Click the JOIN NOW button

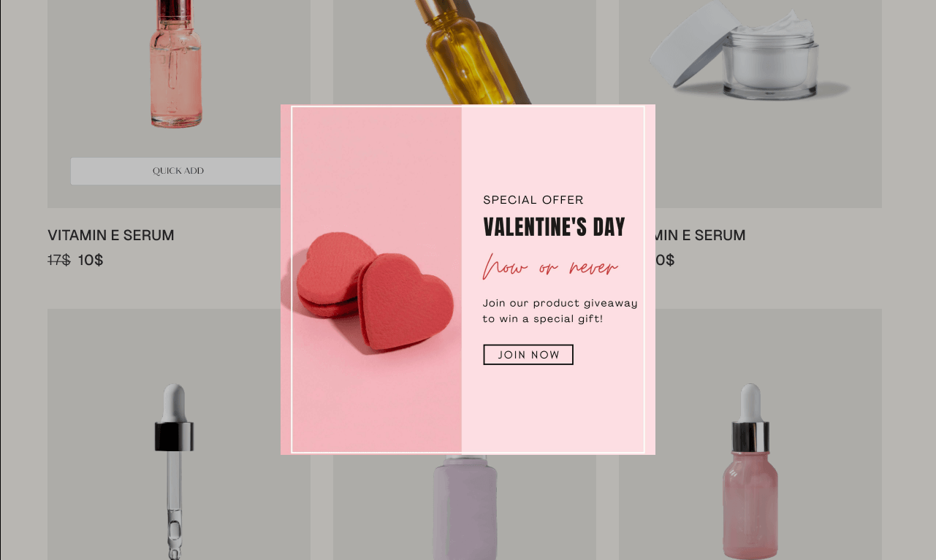click(528, 355)
